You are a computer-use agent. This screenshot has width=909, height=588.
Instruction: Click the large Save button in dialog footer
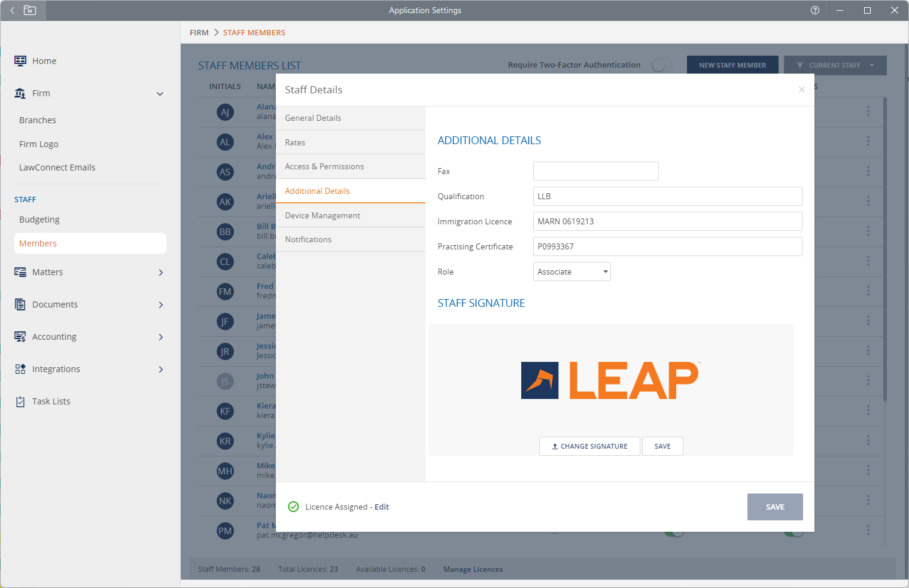click(x=775, y=507)
